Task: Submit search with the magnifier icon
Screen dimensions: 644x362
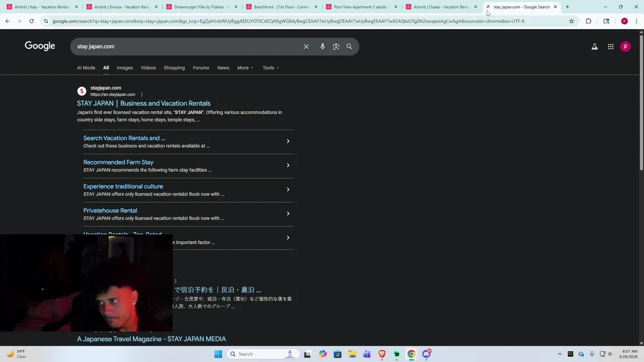Action: [x=349, y=46]
